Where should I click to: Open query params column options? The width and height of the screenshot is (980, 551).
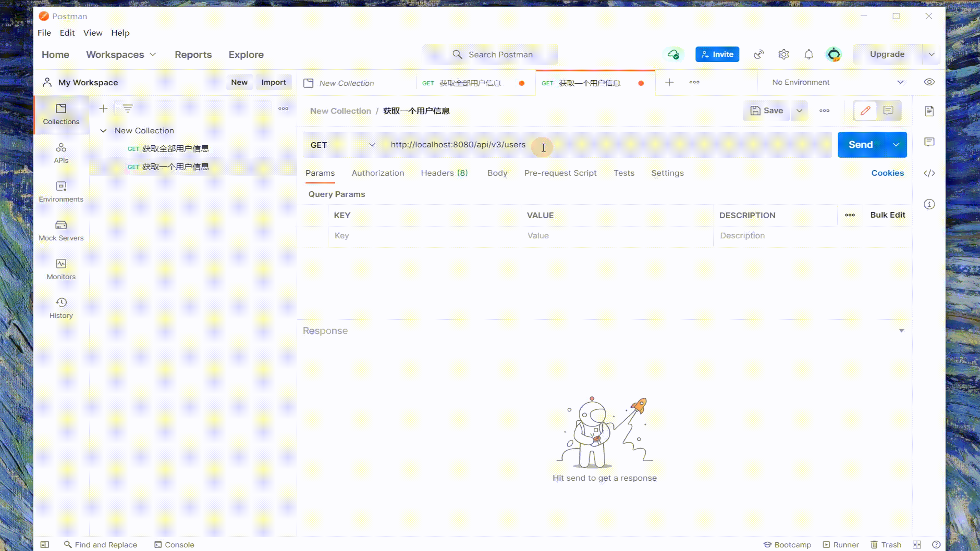pyautogui.click(x=850, y=215)
